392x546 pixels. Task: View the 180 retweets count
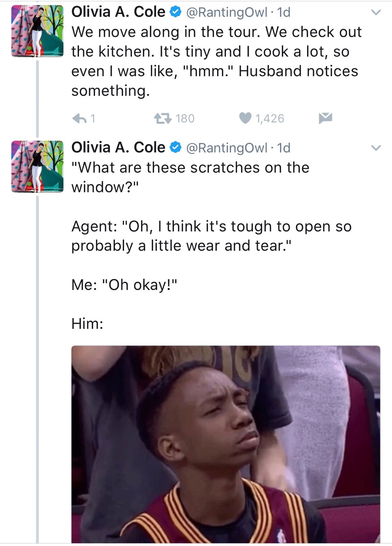pos(185,118)
